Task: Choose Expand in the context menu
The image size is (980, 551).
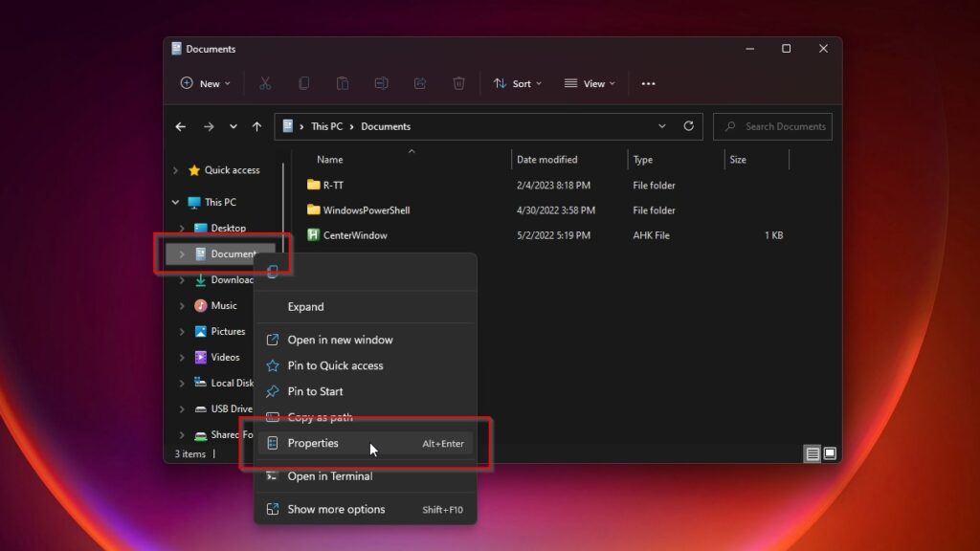Action: pyautogui.click(x=366, y=307)
